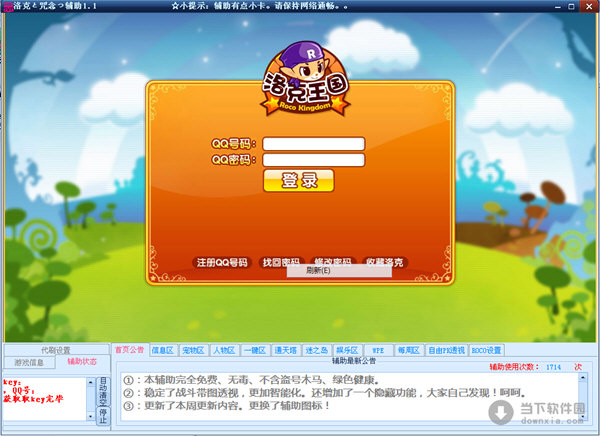Image resolution: width=600 pixels, height=436 pixels.
Task: Open the 修改密码 link
Action: point(333,261)
